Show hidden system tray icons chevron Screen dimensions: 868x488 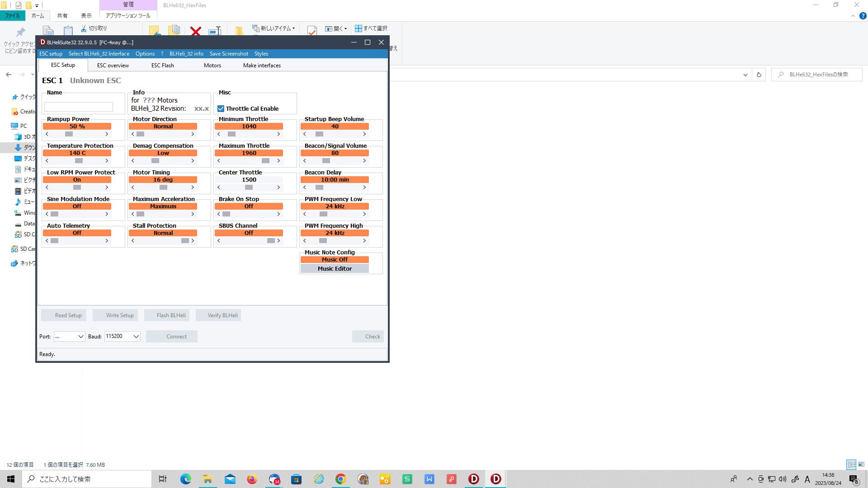[x=750, y=479]
